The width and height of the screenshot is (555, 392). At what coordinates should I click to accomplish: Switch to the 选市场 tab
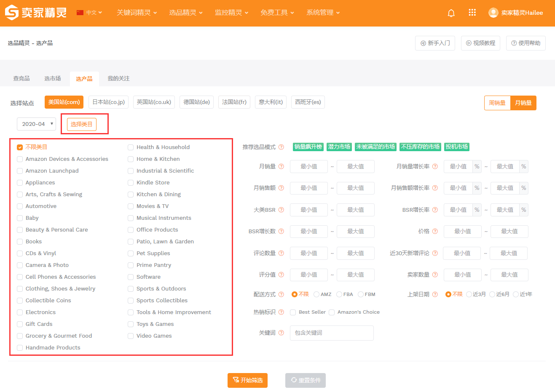click(x=53, y=79)
